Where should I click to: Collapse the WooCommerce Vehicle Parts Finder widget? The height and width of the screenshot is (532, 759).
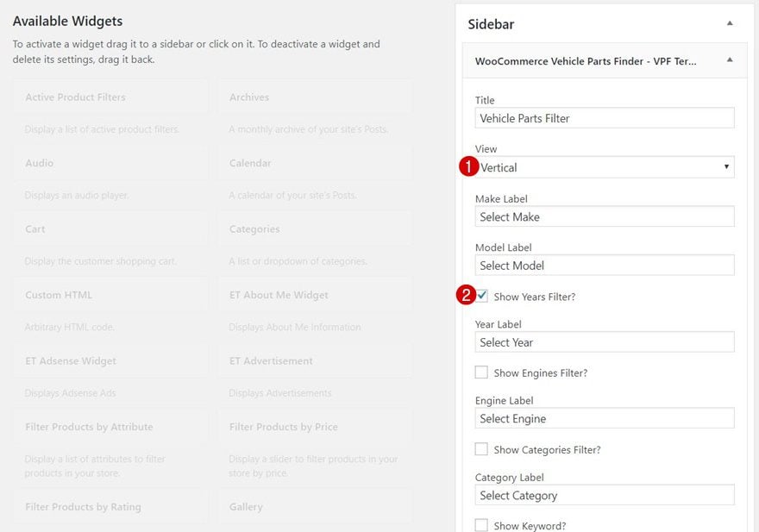tap(730, 60)
